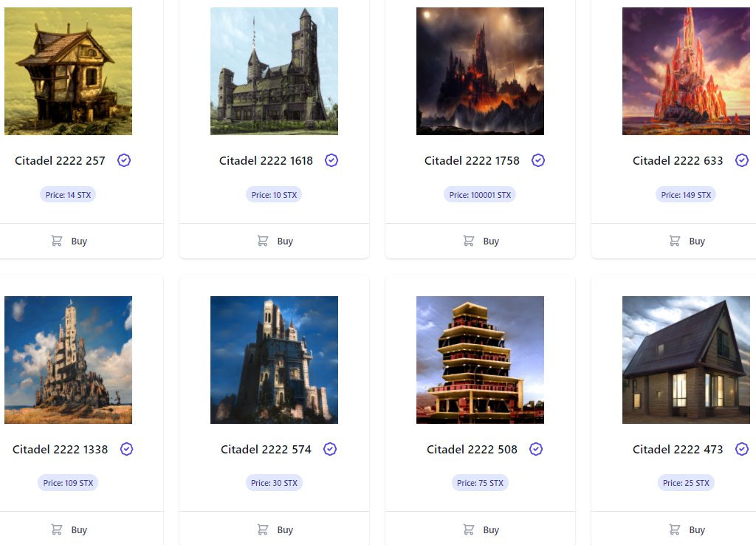756x545 pixels.
Task: Click the Price: 30 STX badge
Action: [x=274, y=483]
